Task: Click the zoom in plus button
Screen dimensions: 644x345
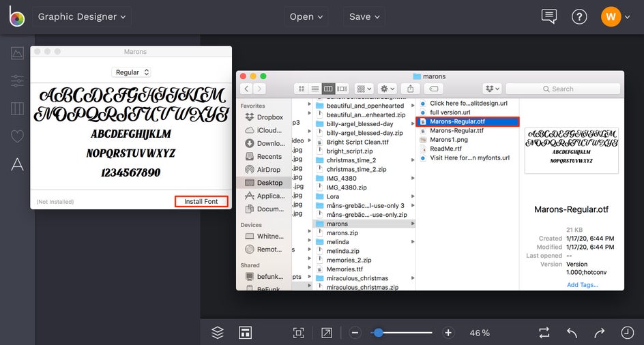Action: click(448, 333)
